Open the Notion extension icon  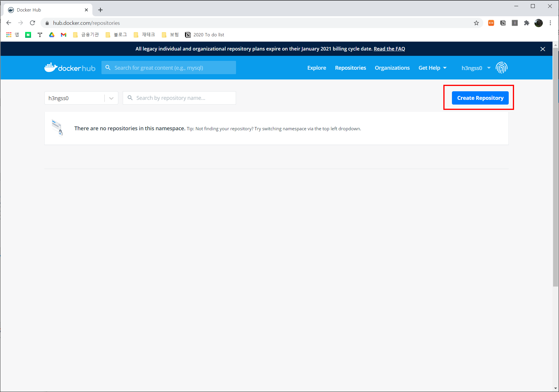pos(503,23)
